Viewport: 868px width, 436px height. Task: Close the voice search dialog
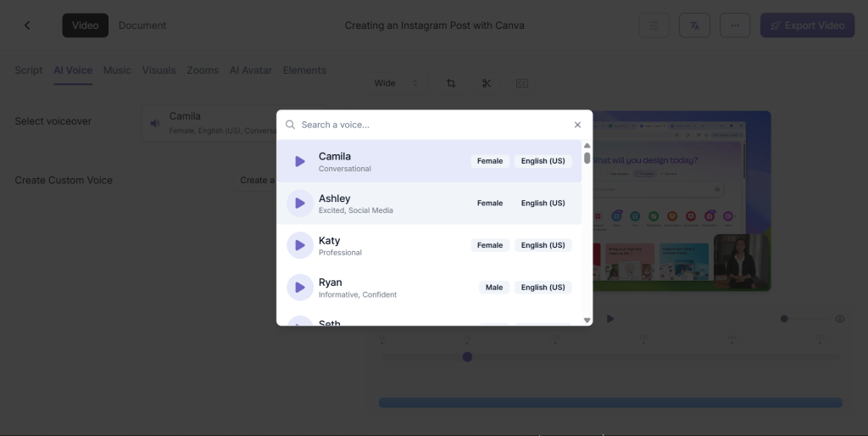tap(577, 125)
